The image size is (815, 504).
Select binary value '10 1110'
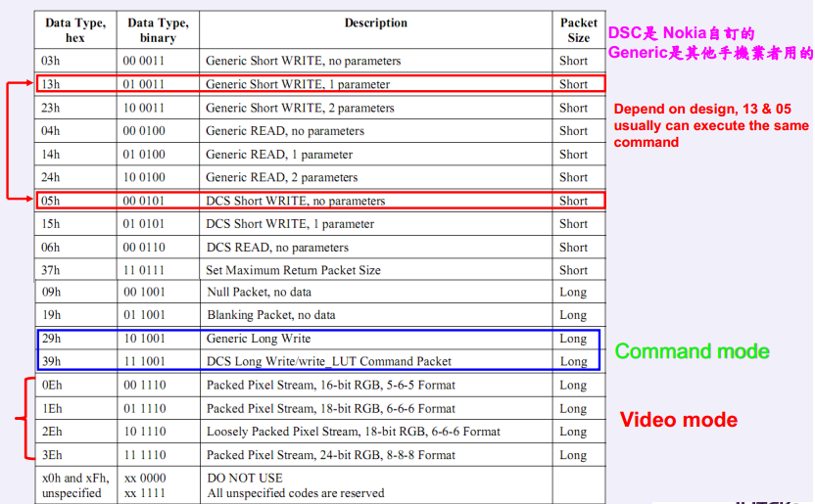[145, 432]
